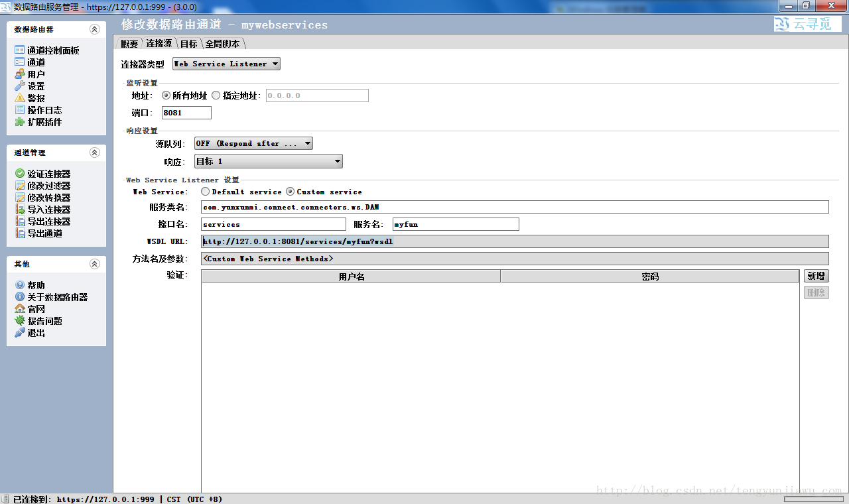Switch to the 概要 tab
This screenshot has width=849, height=504.
click(129, 44)
